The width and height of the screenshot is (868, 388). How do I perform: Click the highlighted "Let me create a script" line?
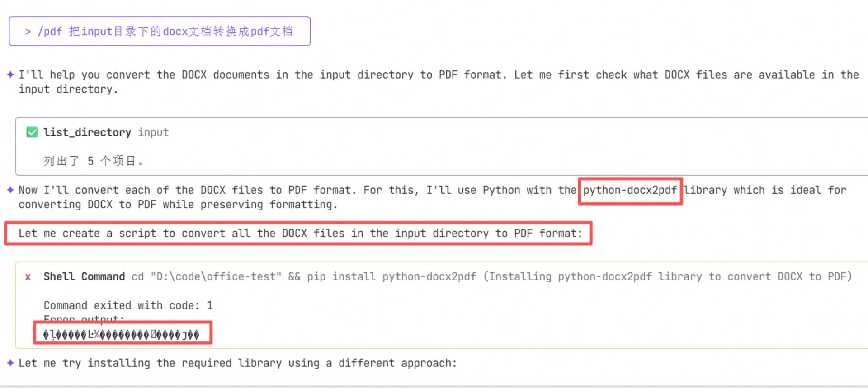[x=300, y=234]
